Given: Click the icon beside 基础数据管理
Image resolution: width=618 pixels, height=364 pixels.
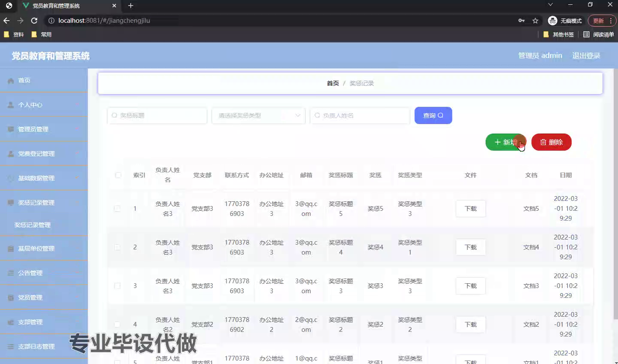Looking at the screenshot, I should click(11, 178).
